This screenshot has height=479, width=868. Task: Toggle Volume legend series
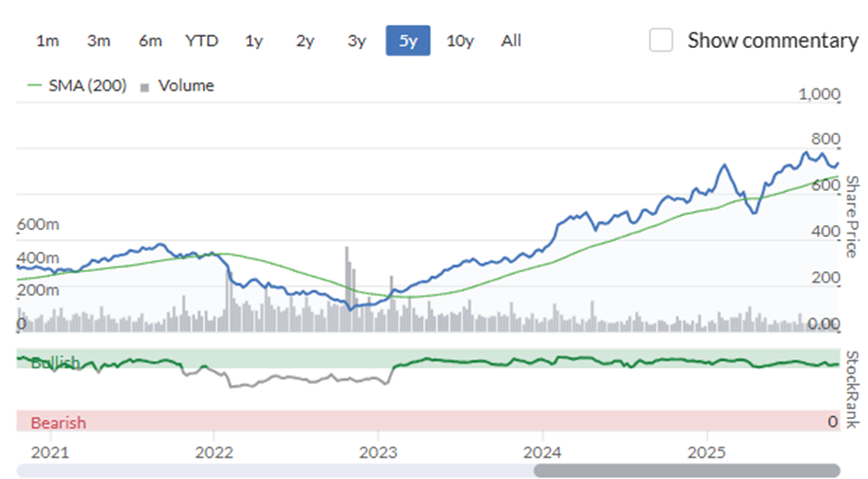pos(177,86)
